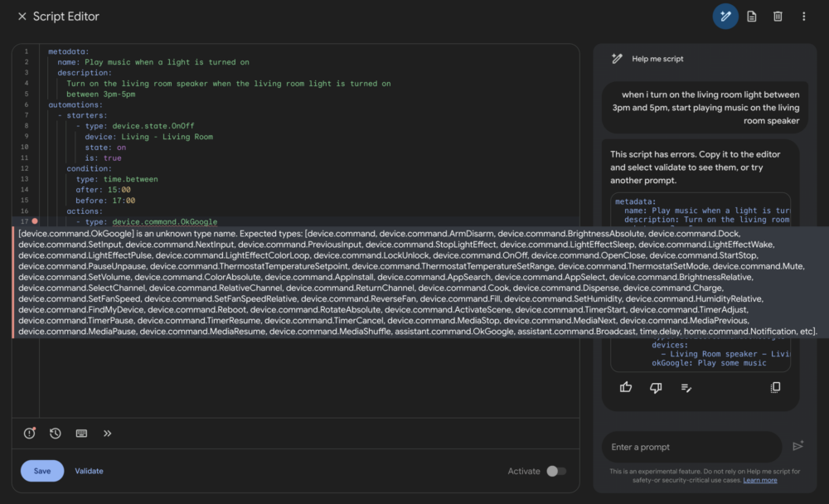Open the Help me script magic pen tool
829x504 pixels.
coord(725,16)
